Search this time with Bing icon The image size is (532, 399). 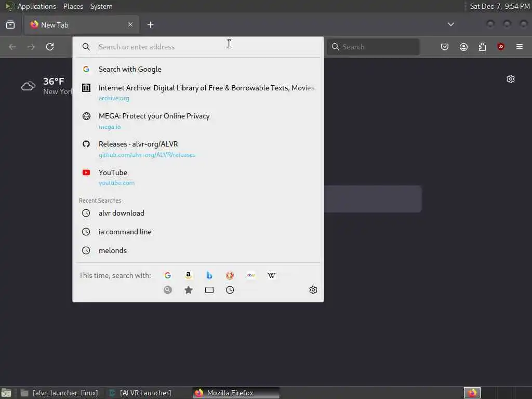[209, 275]
